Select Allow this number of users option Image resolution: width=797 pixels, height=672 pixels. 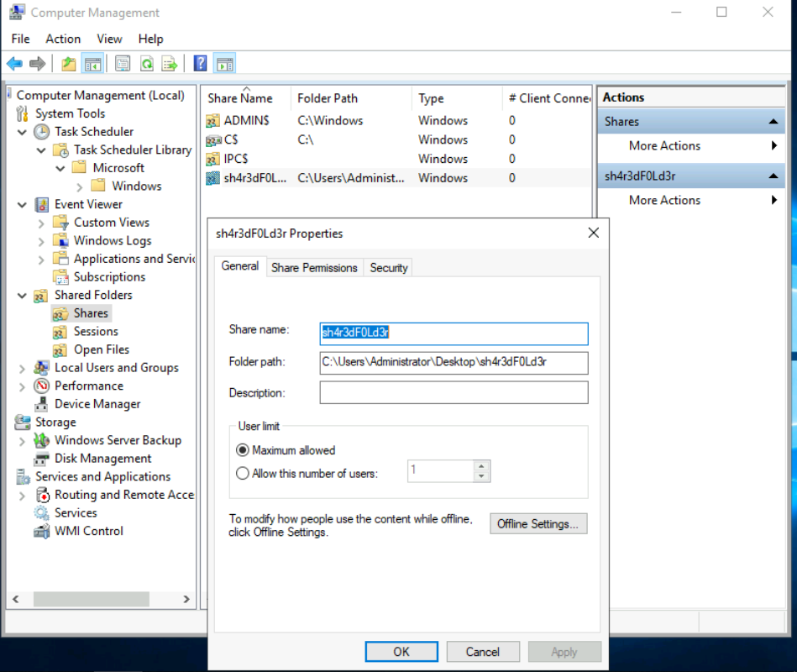(244, 473)
